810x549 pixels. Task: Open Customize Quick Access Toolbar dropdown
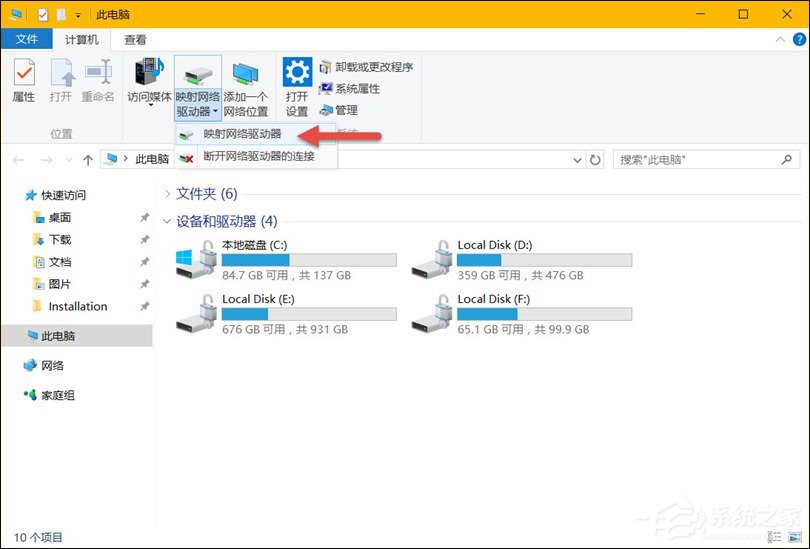click(78, 15)
